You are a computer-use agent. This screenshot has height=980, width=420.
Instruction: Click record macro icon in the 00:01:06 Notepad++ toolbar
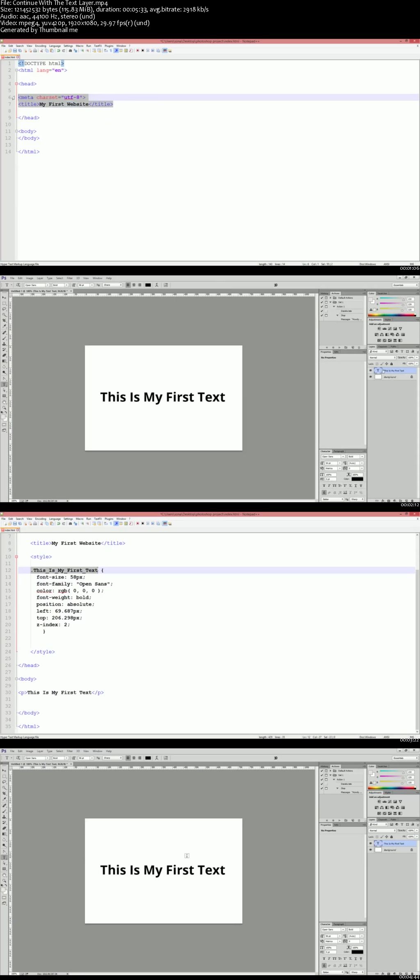click(x=138, y=50)
